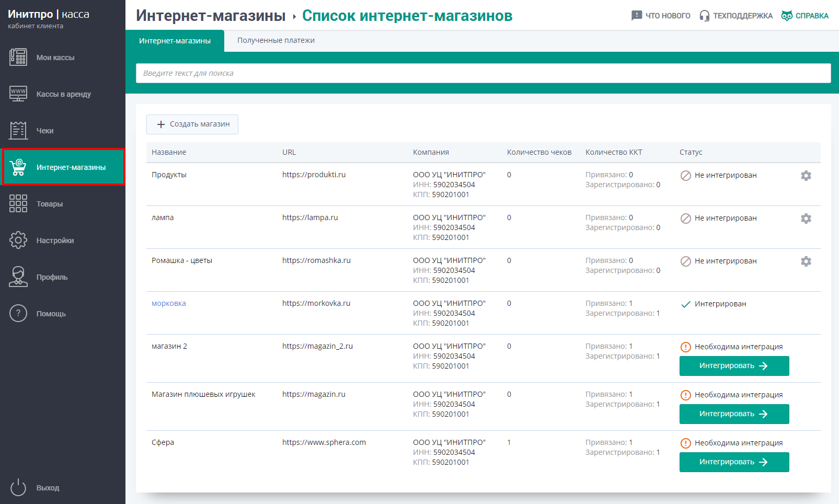The height and width of the screenshot is (504, 839).
Task: Open Кассы в аренду monitor icon
Action: (x=18, y=94)
